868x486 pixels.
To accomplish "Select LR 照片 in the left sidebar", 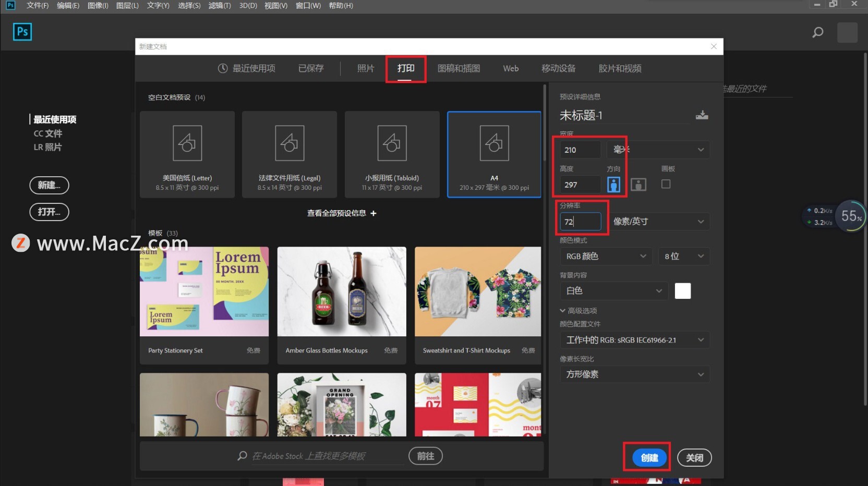I will (47, 147).
